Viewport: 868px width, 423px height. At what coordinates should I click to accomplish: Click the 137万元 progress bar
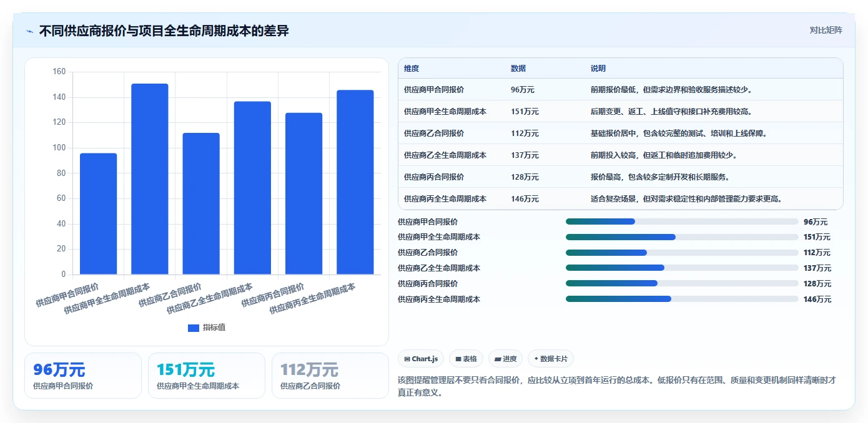[682, 268]
